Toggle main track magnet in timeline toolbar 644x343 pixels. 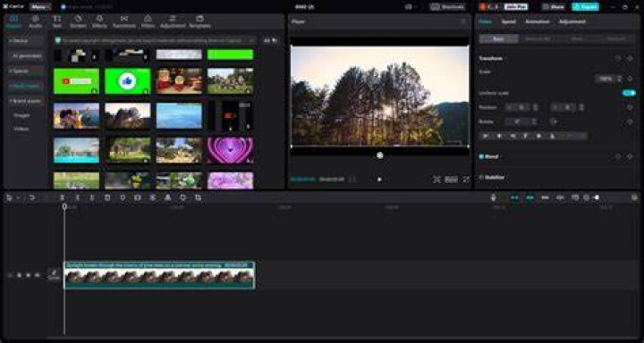point(514,197)
